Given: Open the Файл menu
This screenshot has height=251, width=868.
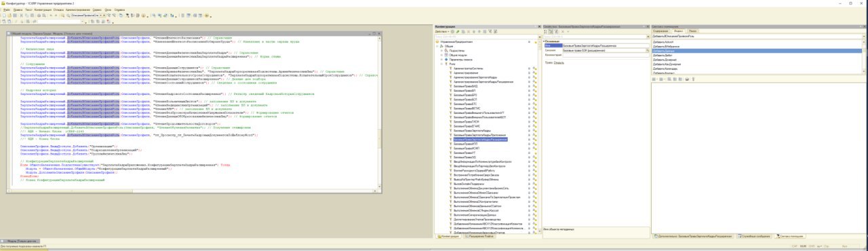Looking at the screenshot, I should (7, 10).
